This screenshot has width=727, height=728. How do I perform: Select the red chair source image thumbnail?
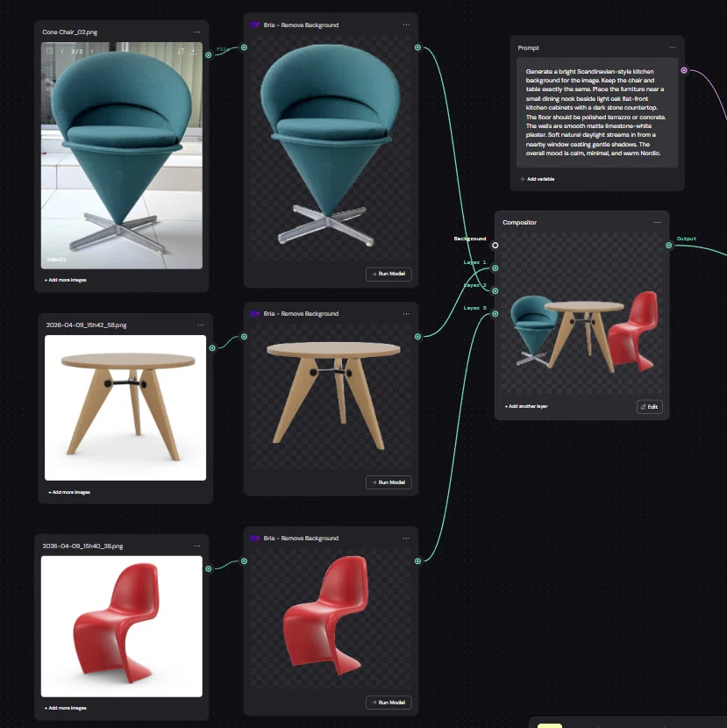(122, 626)
